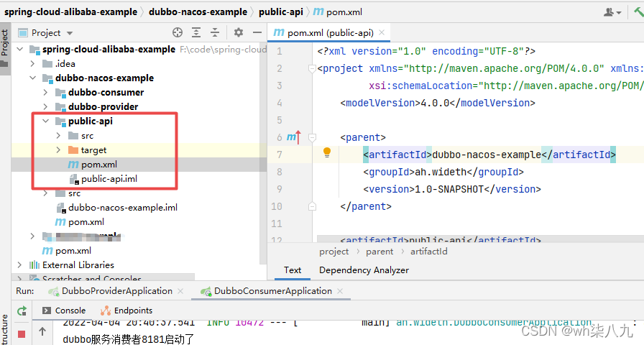Viewport: 644px width, 345px height.
Task: Click line number 8 in gutter
Action: tap(280, 172)
